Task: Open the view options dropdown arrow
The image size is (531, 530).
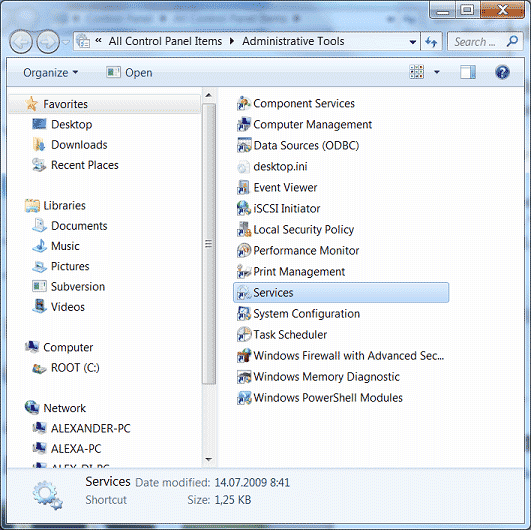Action: (437, 72)
